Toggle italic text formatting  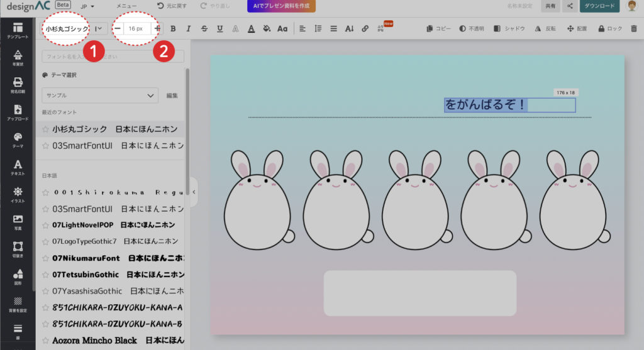click(189, 29)
